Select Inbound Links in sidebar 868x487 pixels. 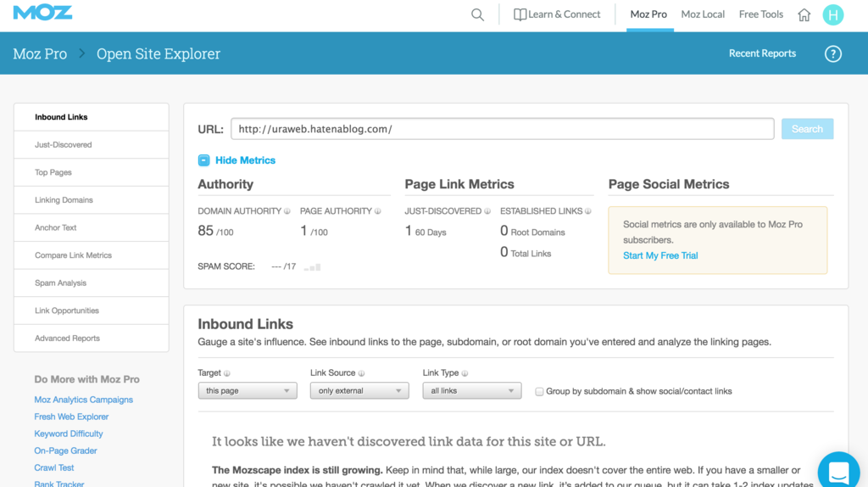pos(92,117)
